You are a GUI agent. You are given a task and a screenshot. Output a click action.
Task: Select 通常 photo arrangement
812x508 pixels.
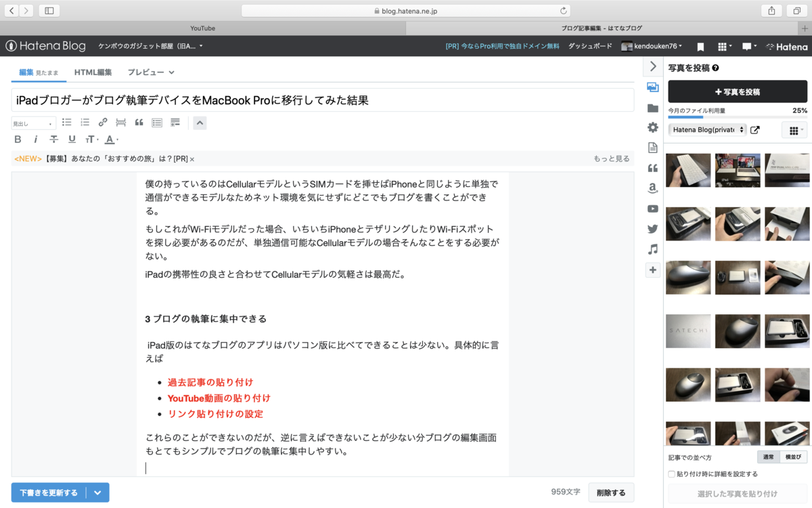769,457
